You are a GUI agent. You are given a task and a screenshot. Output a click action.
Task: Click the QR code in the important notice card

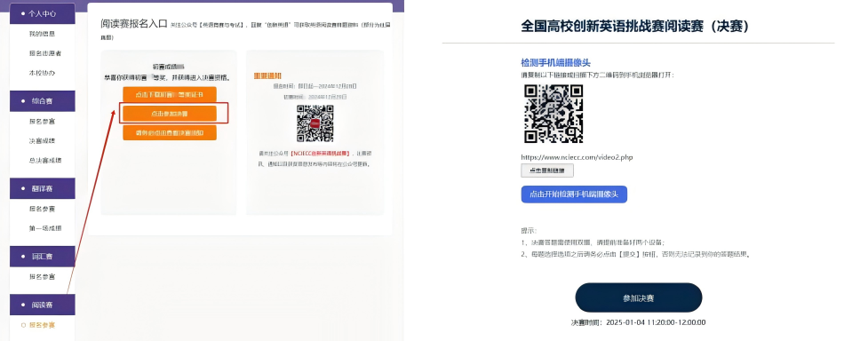(315, 123)
